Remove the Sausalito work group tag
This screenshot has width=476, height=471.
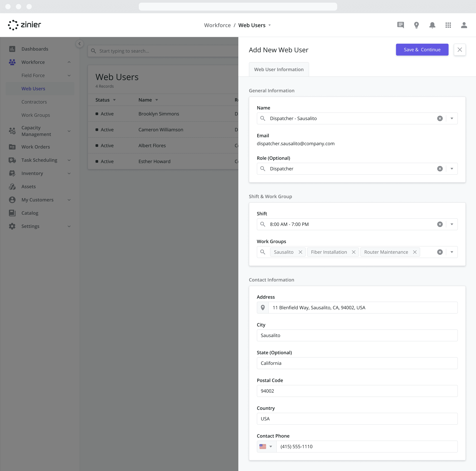pyautogui.click(x=300, y=252)
